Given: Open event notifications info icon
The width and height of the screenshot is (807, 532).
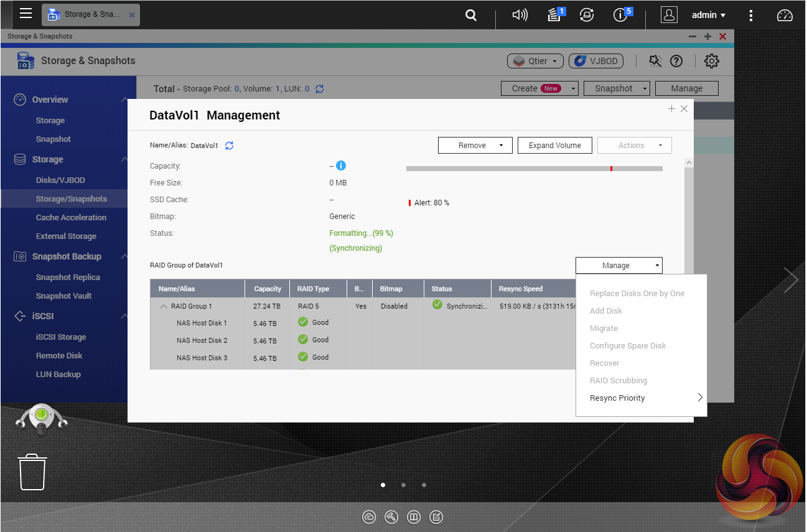Looking at the screenshot, I should (621, 15).
